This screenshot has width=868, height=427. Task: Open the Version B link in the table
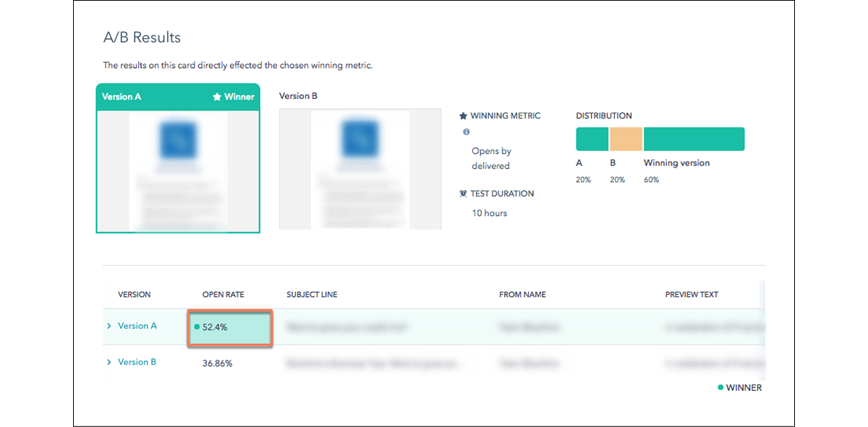tap(137, 362)
